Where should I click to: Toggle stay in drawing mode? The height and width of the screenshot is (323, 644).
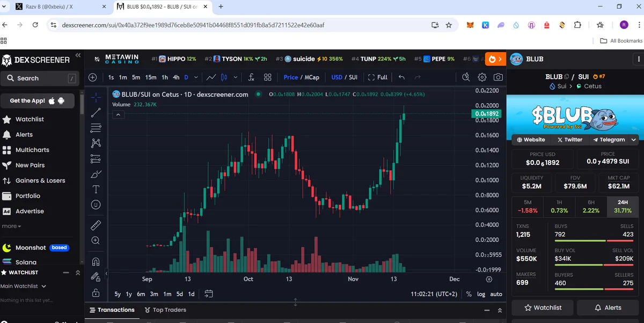(x=96, y=277)
